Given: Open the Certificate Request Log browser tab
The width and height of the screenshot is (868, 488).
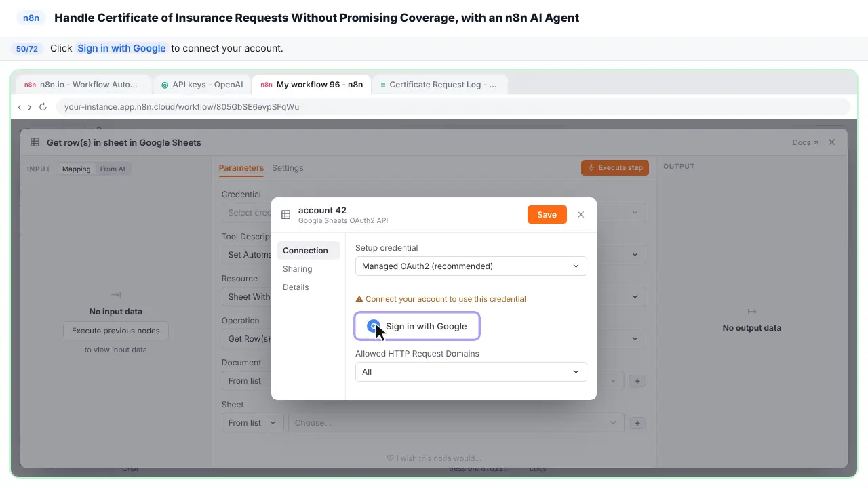Looking at the screenshot, I should tap(439, 85).
